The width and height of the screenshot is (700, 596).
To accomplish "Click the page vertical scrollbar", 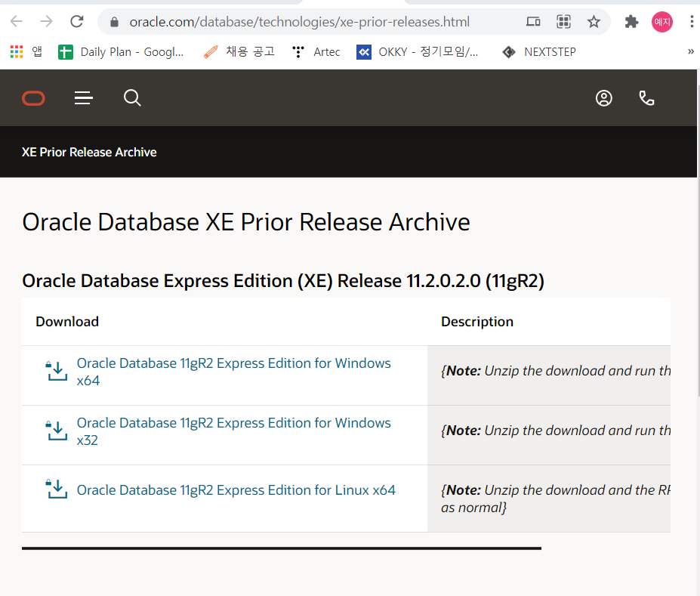I will click(698, 241).
